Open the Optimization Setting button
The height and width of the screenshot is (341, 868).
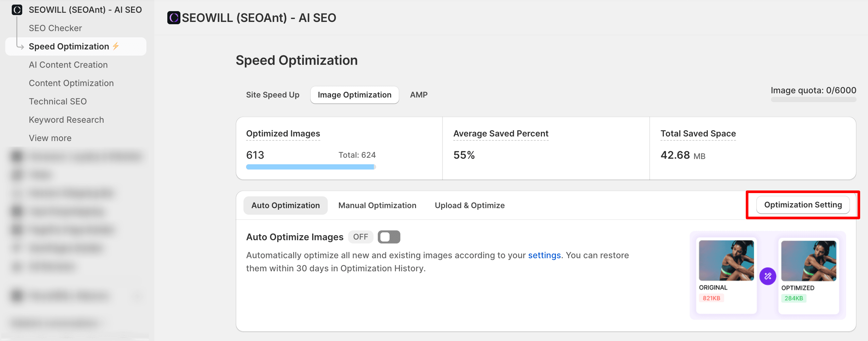coord(802,205)
